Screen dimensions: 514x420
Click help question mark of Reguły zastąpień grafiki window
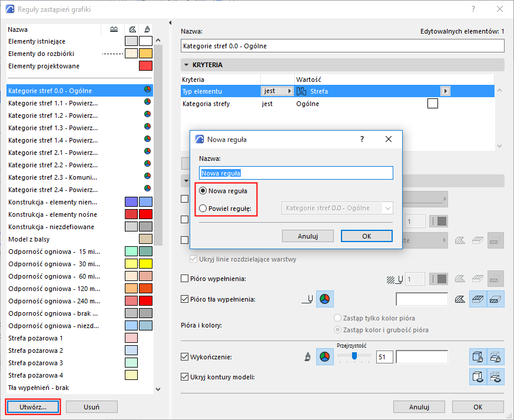click(473, 9)
